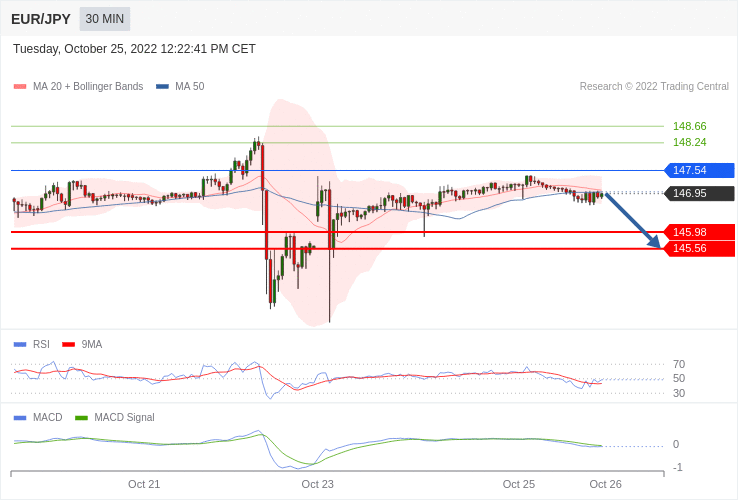738x500 pixels.
Task: Click the MACD legend swatch
Action: tap(20, 418)
